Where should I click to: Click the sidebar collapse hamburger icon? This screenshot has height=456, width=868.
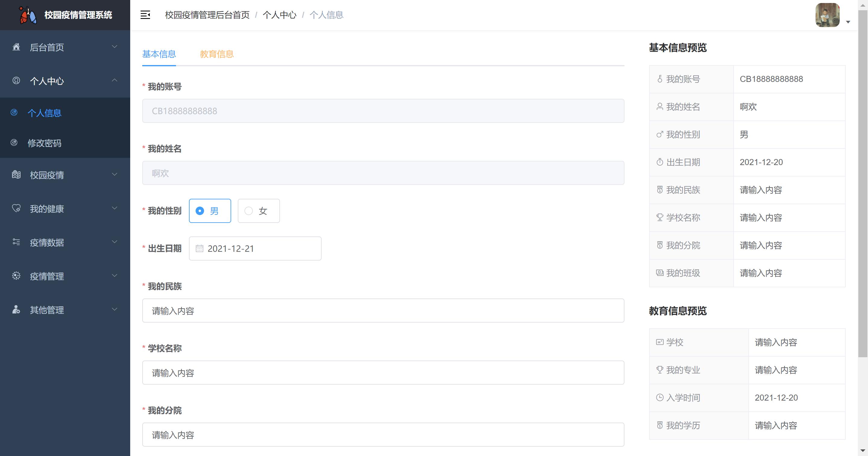(x=145, y=15)
